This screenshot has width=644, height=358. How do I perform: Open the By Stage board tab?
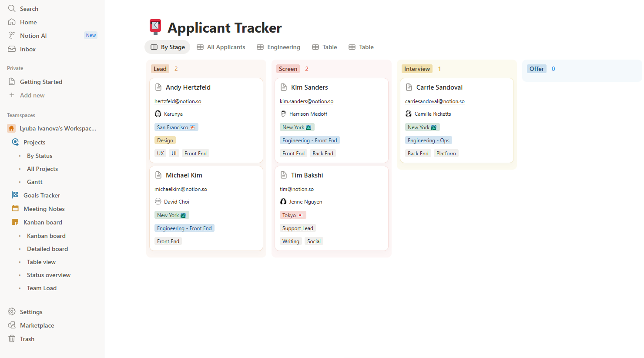168,47
